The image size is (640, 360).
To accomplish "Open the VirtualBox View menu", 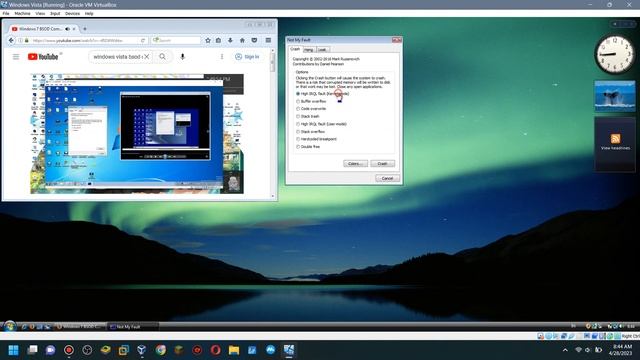I will [40, 13].
